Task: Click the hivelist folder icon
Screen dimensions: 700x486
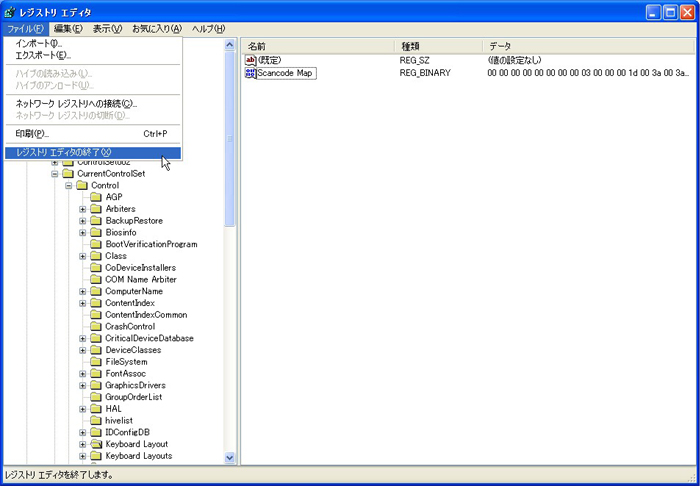Action: pyautogui.click(x=96, y=420)
